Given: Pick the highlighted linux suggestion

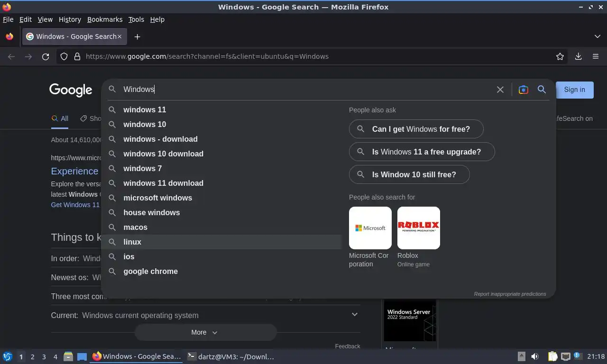Looking at the screenshot, I should tap(221, 242).
